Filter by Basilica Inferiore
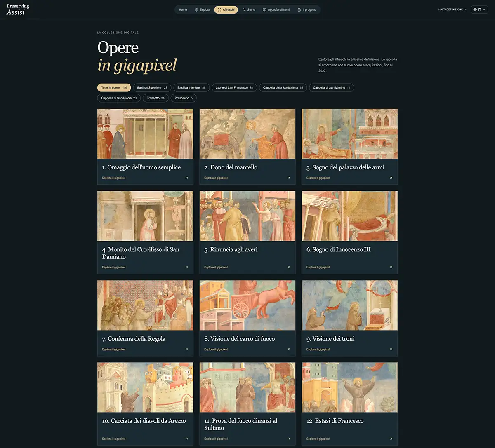495x448 pixels. click(x=191, y=88)
